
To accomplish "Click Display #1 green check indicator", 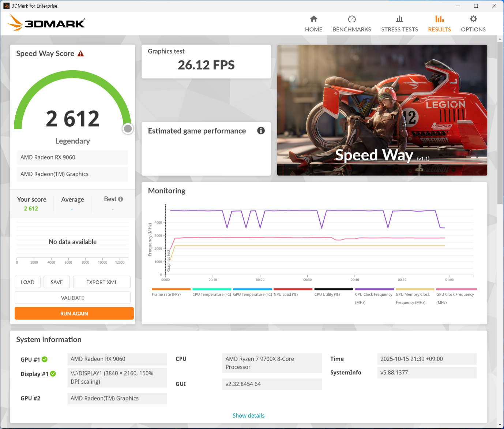I will 53,374.
